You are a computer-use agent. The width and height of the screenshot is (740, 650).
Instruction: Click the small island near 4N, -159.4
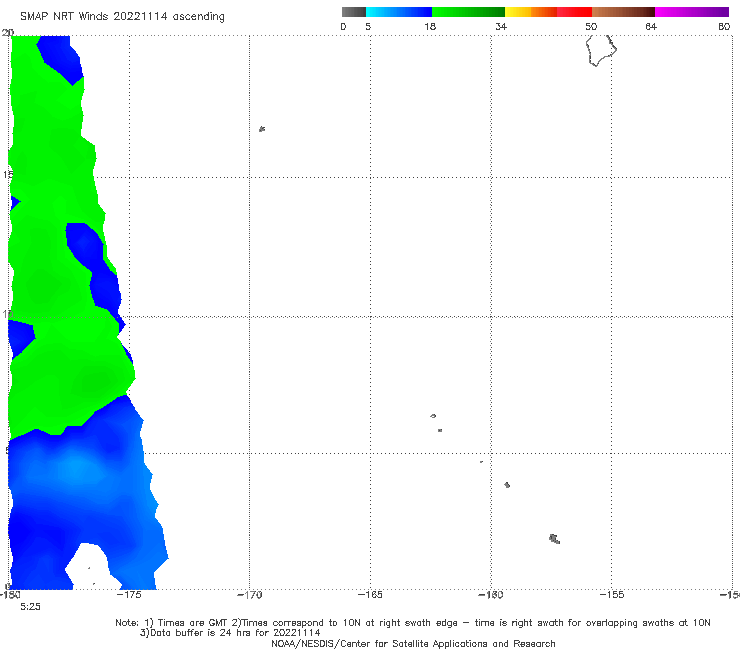(x=507, y=485)
